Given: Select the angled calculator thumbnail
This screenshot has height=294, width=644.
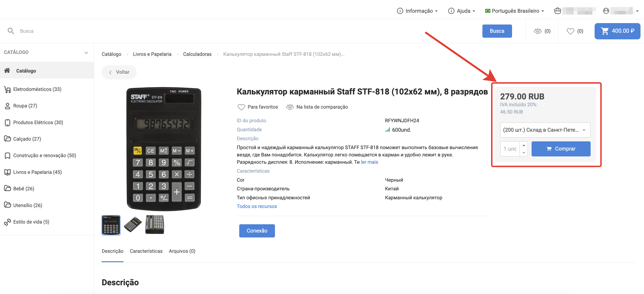Looking at the screenshot, I should pos(133,225).
